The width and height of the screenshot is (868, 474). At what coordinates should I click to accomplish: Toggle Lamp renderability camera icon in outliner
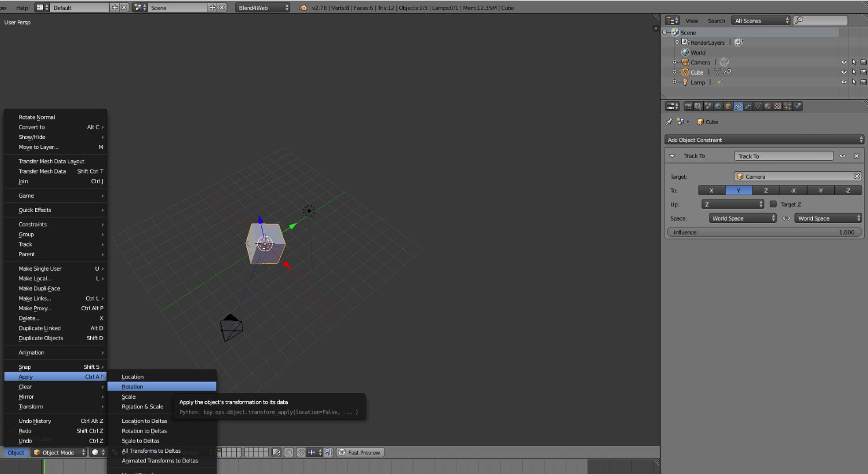[863, 82]
